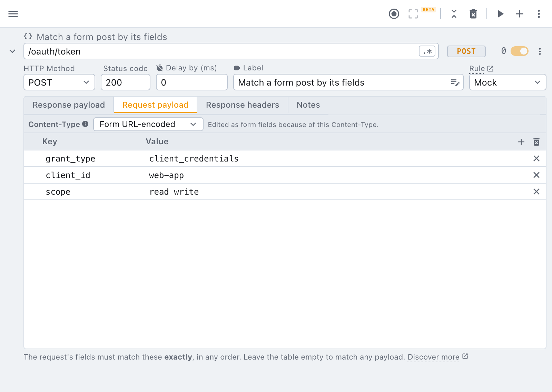
Task: Click the web-app value cell
Action: (166, 175)
